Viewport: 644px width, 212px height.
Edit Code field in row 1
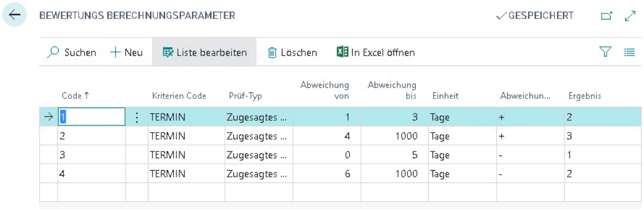[92, 117]
